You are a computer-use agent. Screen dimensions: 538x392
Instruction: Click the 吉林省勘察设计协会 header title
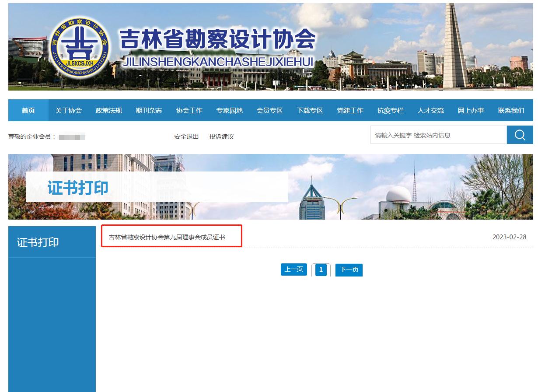point(217,39)
